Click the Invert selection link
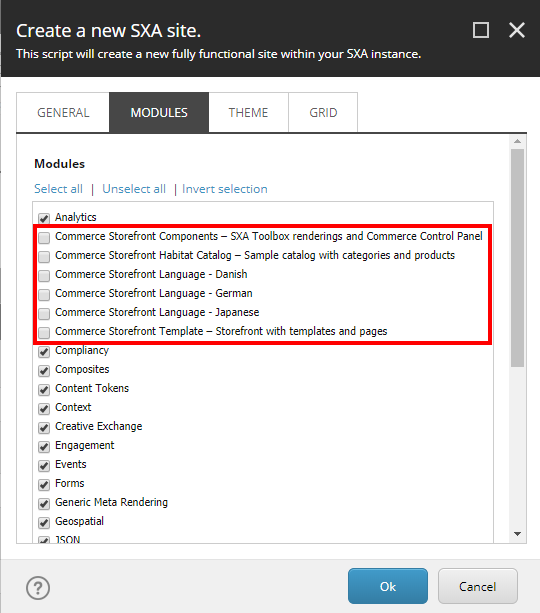 (224, 189)
